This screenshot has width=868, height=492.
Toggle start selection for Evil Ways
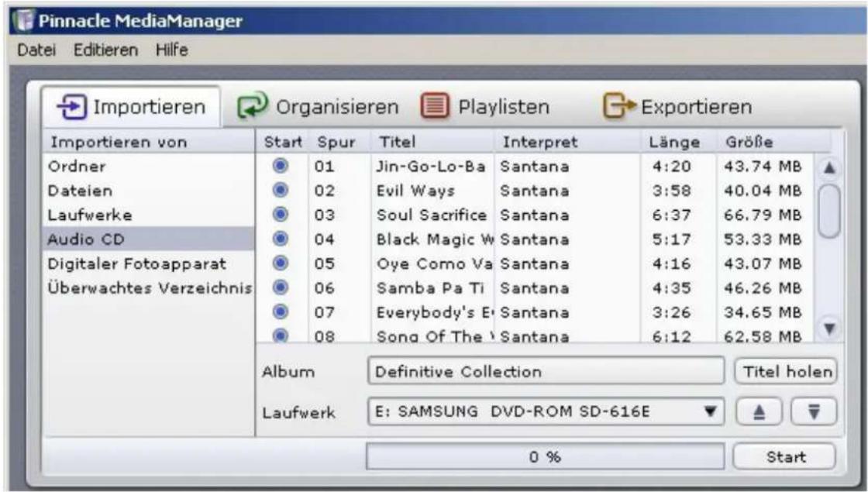281,190
